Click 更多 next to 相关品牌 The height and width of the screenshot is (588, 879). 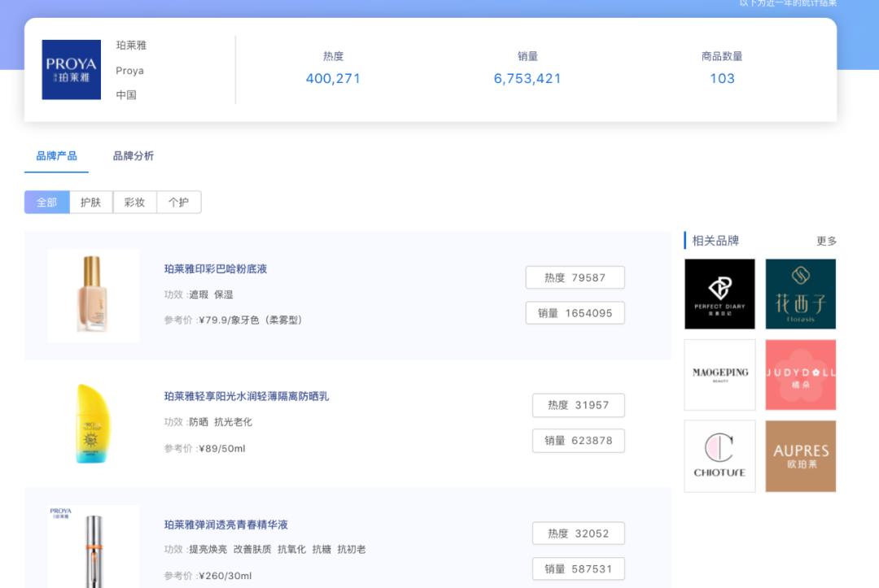(x=826, y=242)
